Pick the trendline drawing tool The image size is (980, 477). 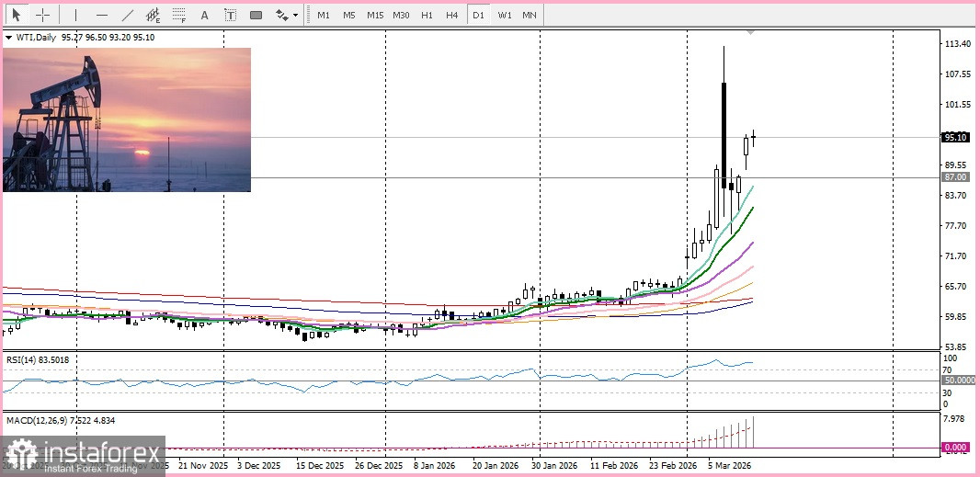[x=127, y=15]
